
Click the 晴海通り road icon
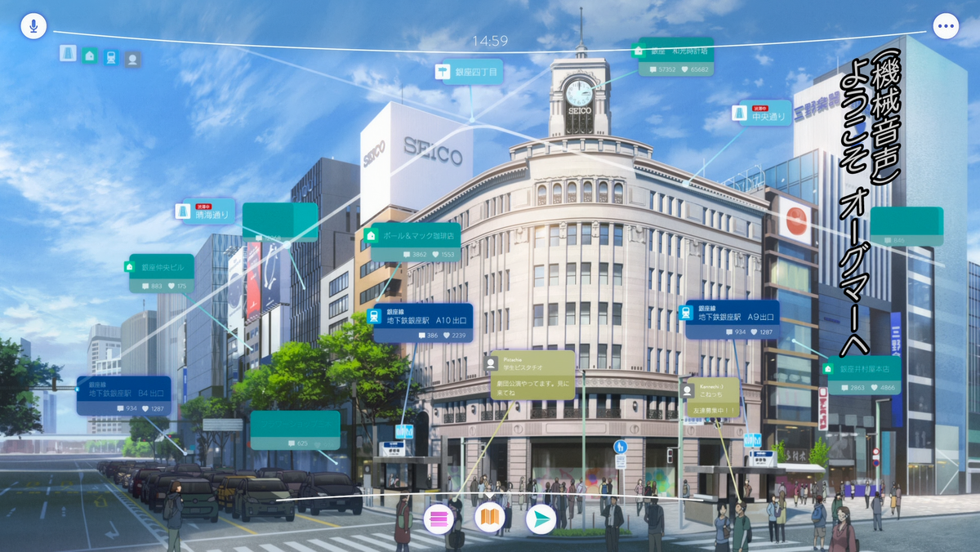pos(183,211)
